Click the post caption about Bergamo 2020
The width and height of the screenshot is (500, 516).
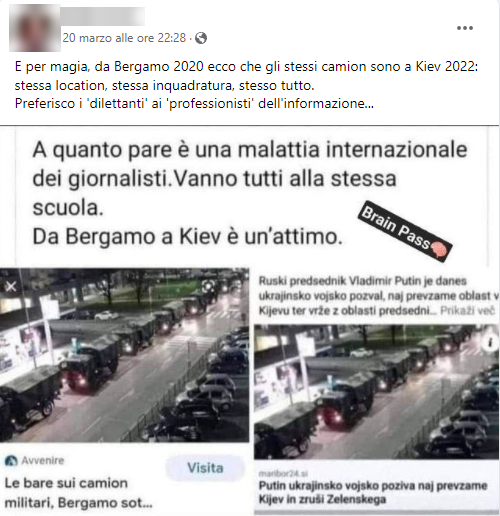click(x=246, y=85)
